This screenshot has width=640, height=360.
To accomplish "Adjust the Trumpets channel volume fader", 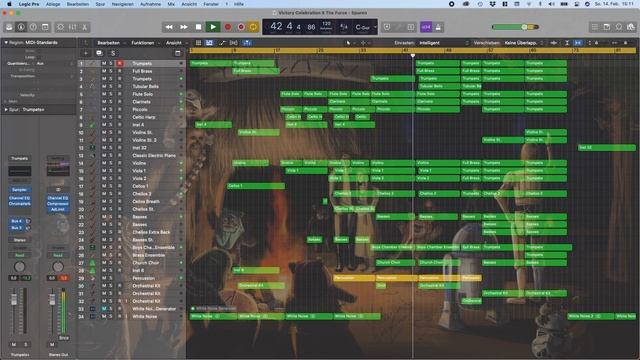I will 14,300.
